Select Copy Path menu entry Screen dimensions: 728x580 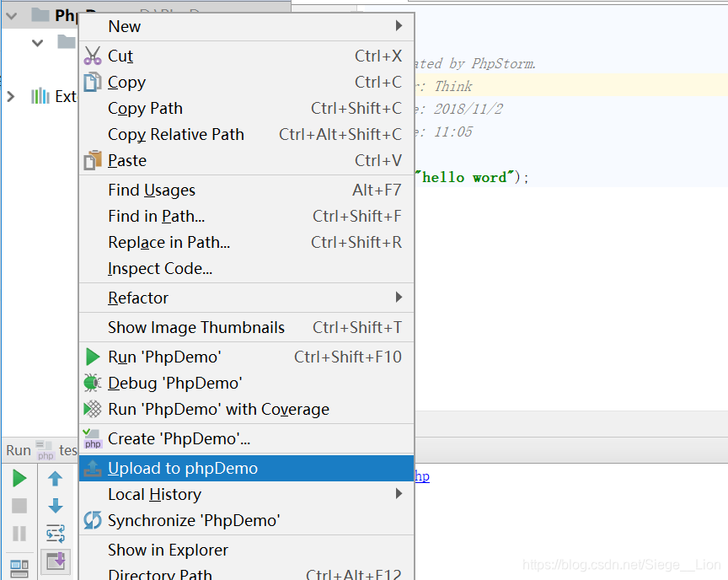[x=247, y=108]
